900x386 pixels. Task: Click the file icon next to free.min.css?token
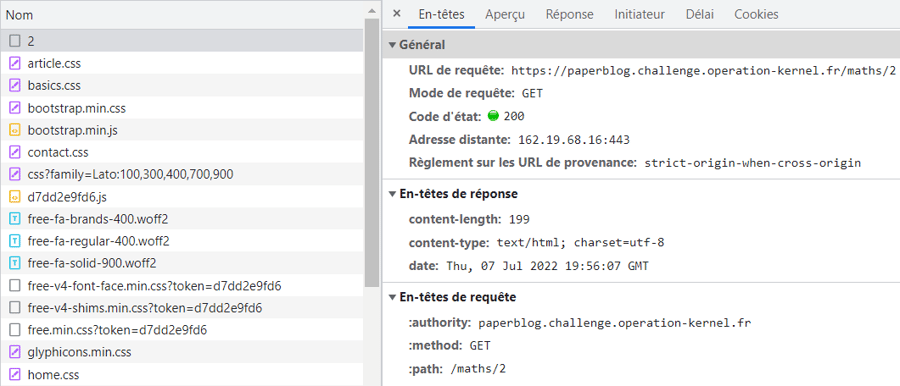15,330
